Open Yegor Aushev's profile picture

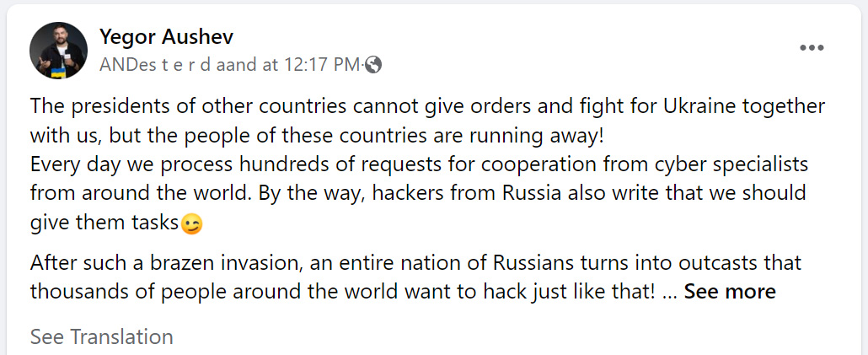click(59, 51)
